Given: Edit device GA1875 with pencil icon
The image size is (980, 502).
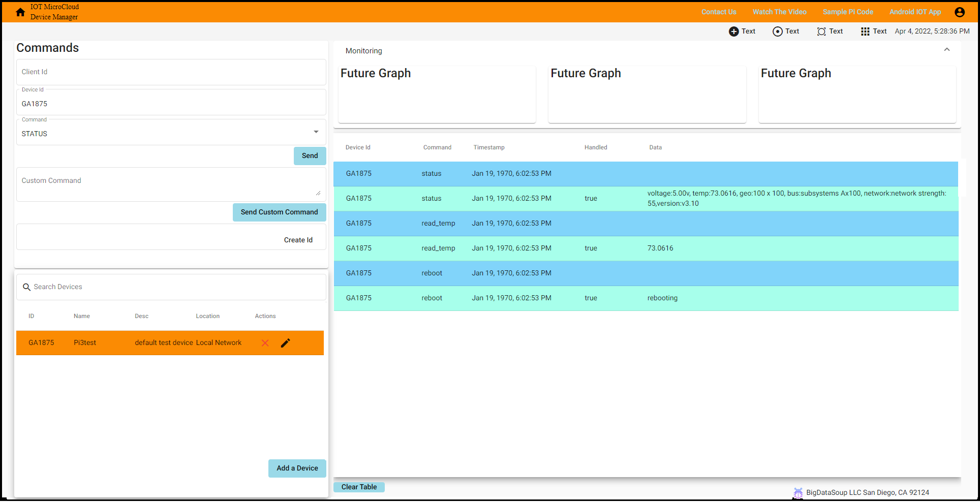Looking at the screenshot, I should tap(286, 343).
